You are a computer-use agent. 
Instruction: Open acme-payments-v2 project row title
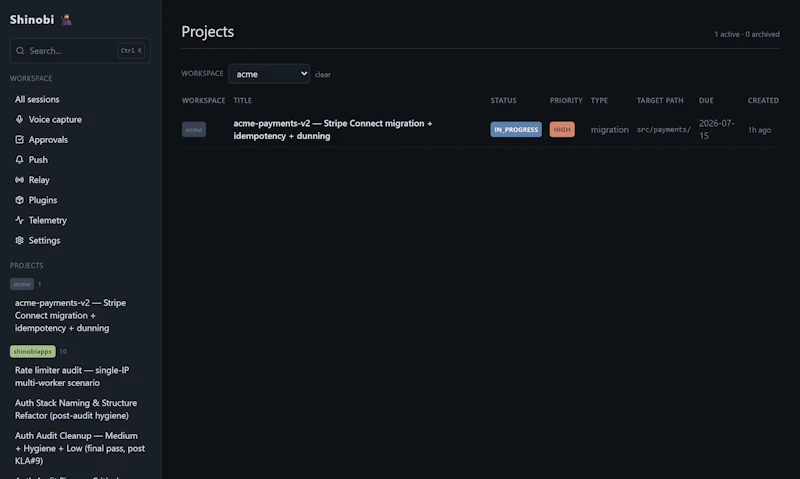tap(333, 130)
